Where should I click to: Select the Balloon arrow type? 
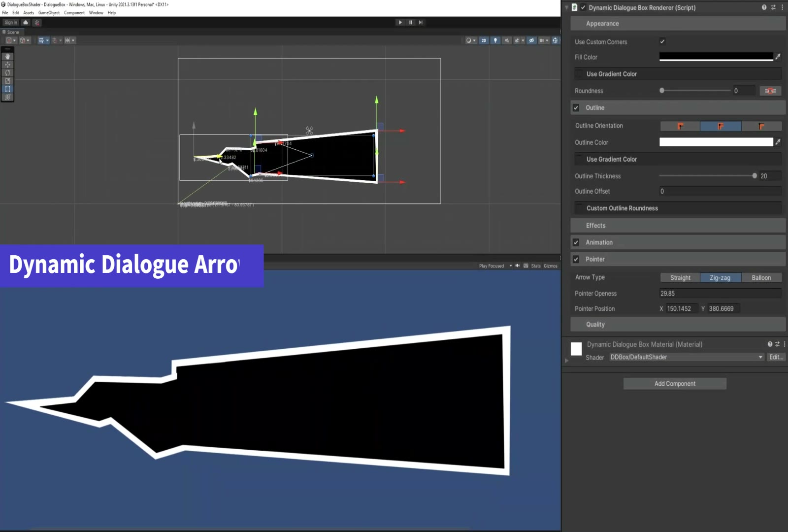coord(761,278)
